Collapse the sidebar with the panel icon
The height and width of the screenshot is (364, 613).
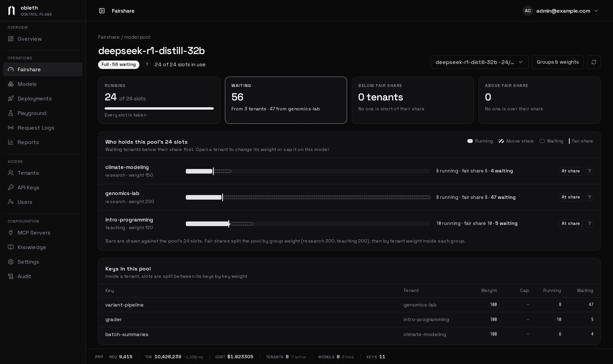[102, 11]
